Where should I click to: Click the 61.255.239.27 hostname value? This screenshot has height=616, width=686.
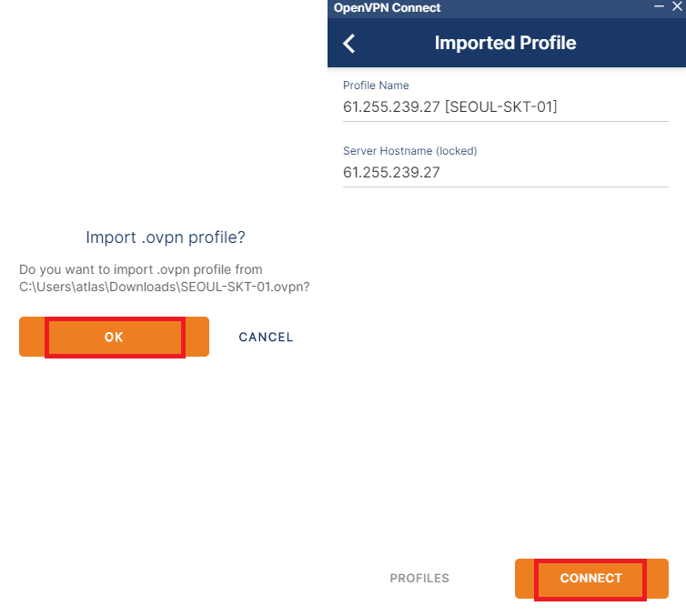click(391, 172)
